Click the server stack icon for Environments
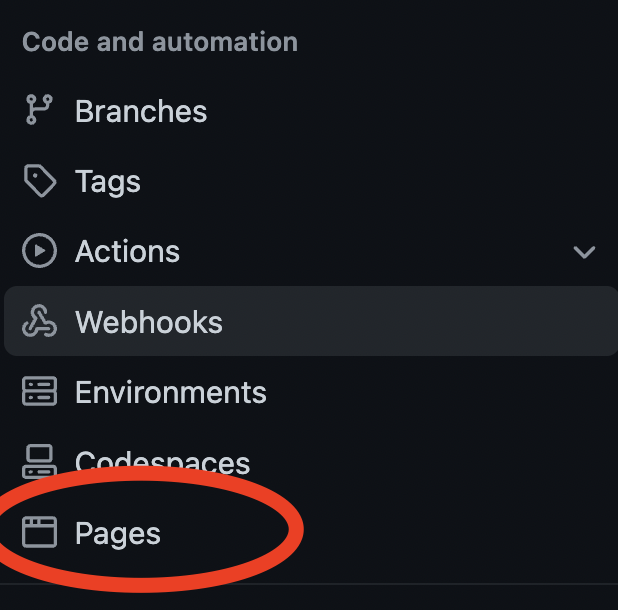 39,392
